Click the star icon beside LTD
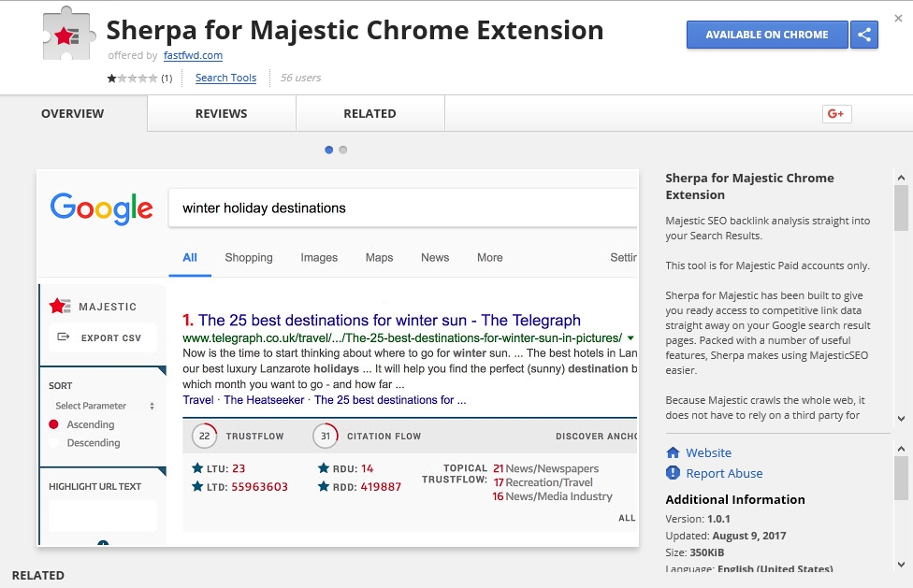The height and width of the screenshot is (588, 913). [x=197, y=486]
